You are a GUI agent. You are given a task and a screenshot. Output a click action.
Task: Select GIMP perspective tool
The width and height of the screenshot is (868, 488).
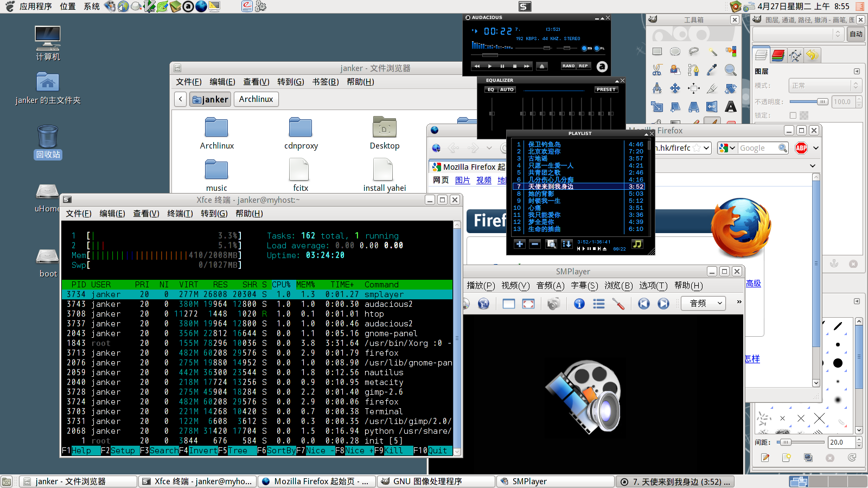[694, 107]
